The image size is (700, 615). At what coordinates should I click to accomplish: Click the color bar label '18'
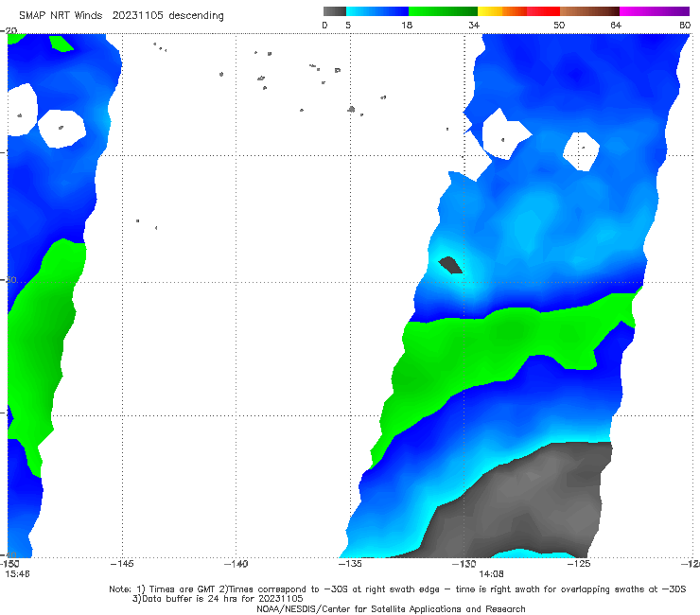pyautogui.click(x=407, y=26)
